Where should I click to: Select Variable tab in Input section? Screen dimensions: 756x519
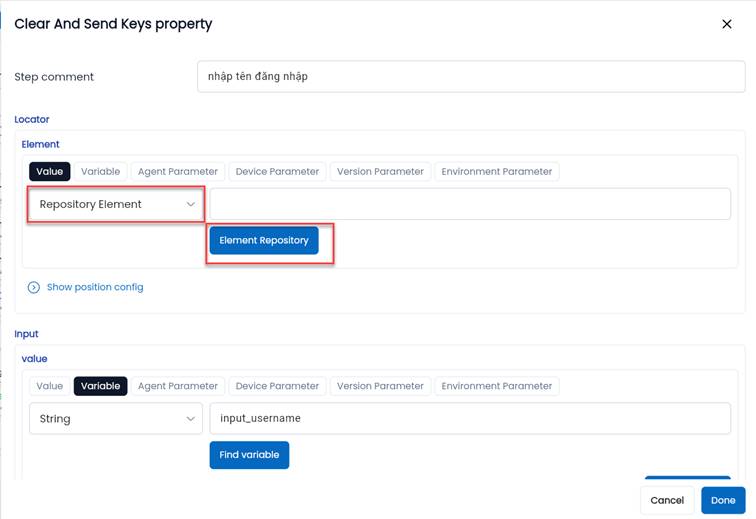pos(101,386)
